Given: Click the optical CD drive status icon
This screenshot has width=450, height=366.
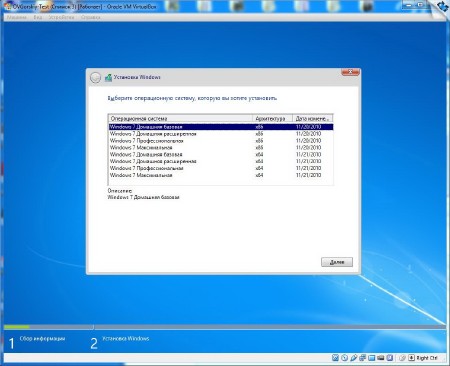Looking at the screenshot, I should tap(344, 358).
